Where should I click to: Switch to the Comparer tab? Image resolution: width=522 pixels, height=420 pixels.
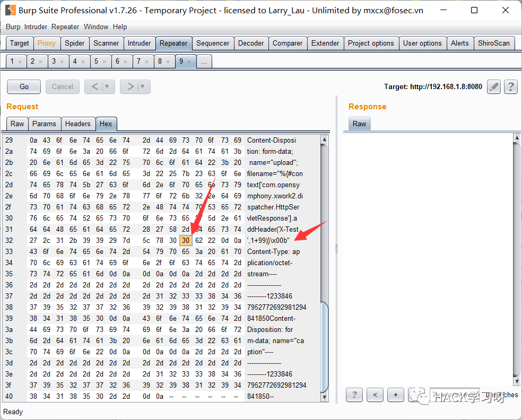[x=288, y=43]
